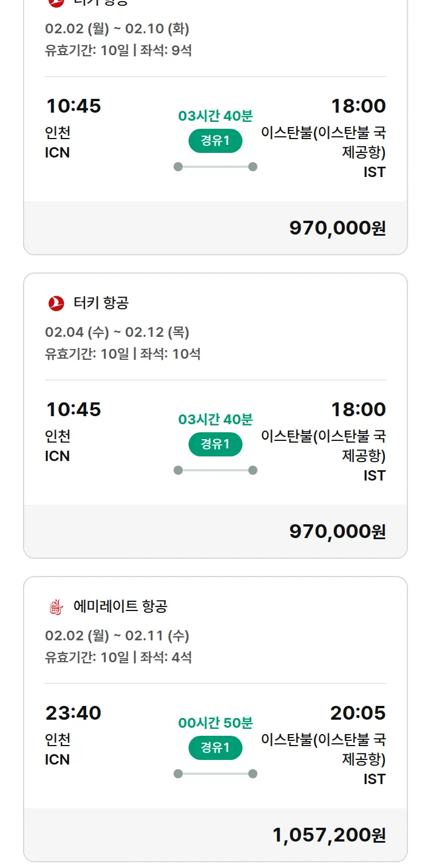Tap the 경유1 badge on the 02.04 Turkish flight

[x=215, y=444]
